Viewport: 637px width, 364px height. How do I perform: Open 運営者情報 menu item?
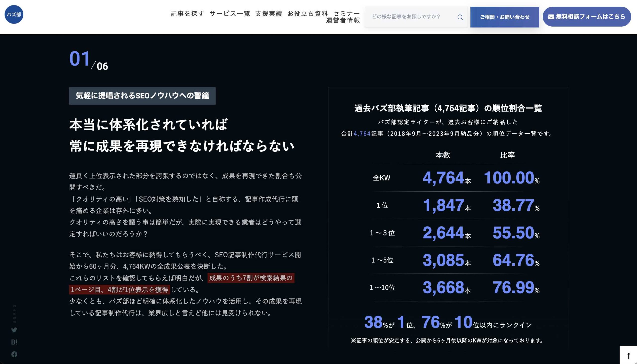click(x=343, y=20)
